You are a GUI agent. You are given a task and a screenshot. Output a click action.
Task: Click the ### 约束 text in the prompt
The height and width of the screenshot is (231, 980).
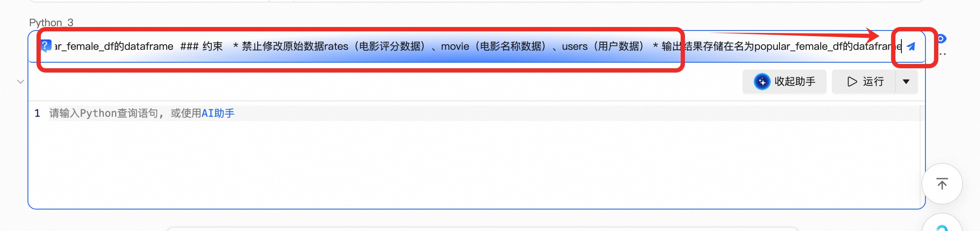point(201,46)
